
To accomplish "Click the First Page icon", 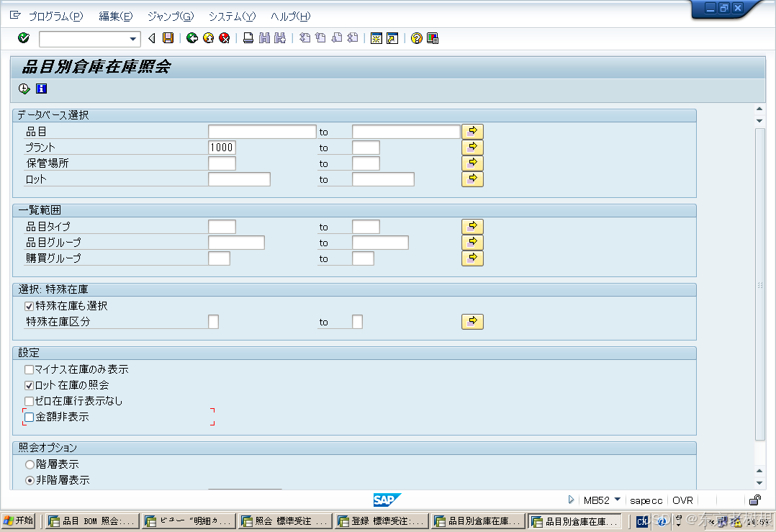I will [305, 38].
